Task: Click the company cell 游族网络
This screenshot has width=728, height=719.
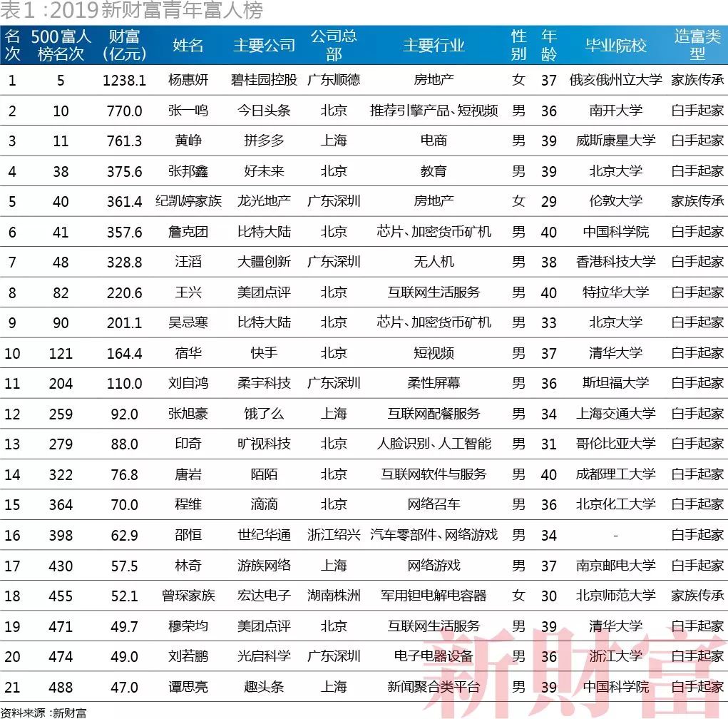Action: (265, 565)
